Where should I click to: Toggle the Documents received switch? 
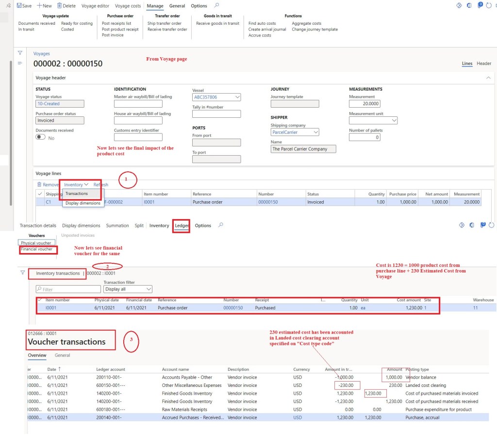[x=41, y=137]
